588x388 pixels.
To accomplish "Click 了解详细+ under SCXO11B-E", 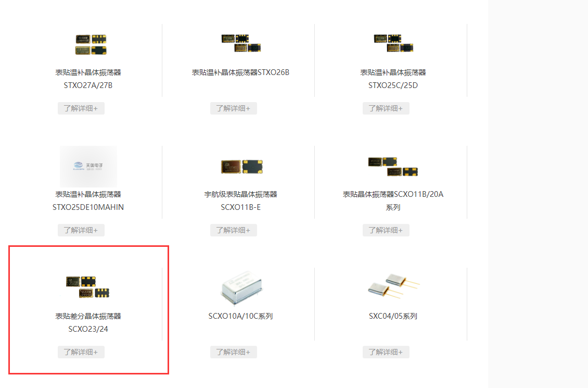I will (x=233, y=230).
